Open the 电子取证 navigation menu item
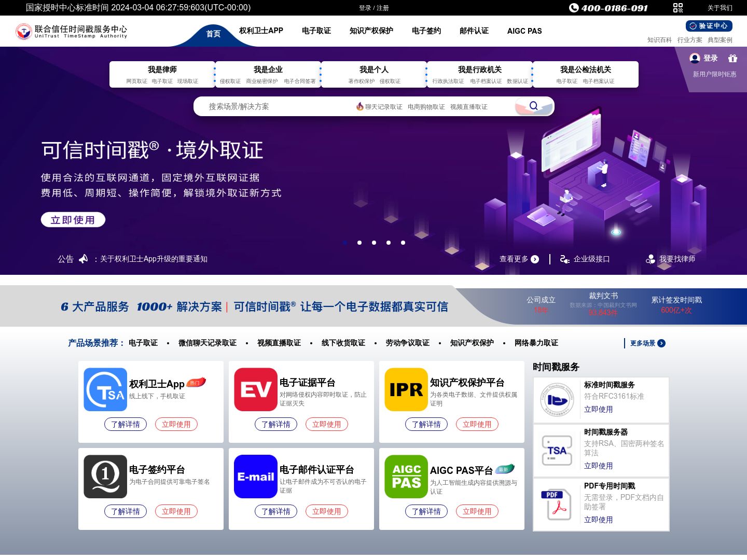The width and height of the screenshot is (747, 560). [316, 31]
